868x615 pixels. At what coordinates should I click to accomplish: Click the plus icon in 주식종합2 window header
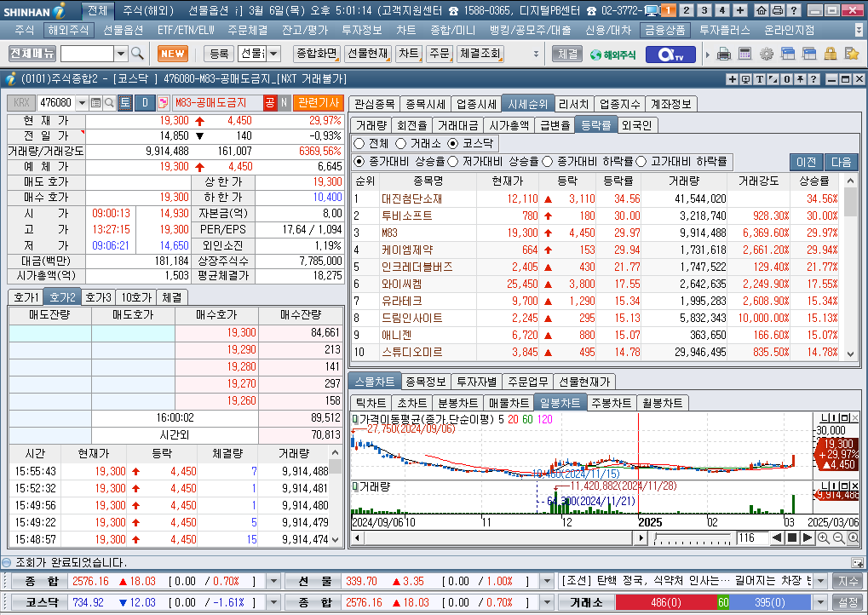(732, 79)
